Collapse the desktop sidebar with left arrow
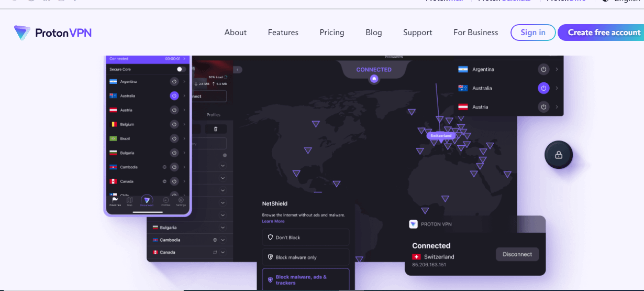 [x=238, y=70]
